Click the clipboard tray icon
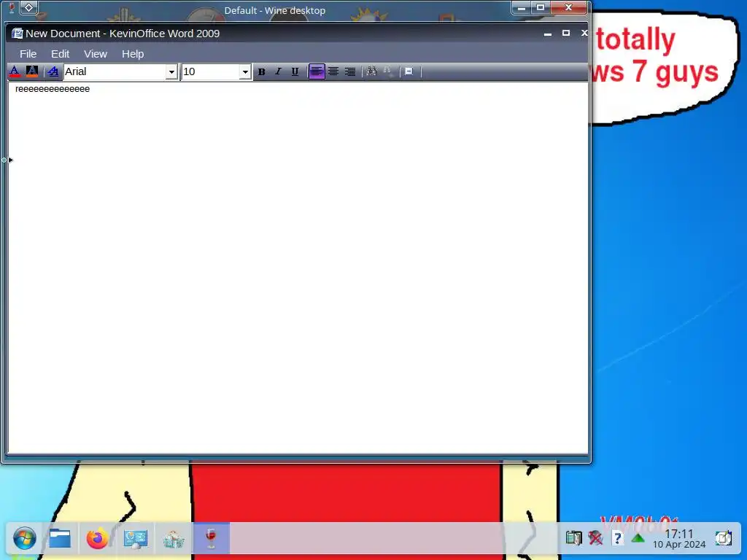 point(573,538)
